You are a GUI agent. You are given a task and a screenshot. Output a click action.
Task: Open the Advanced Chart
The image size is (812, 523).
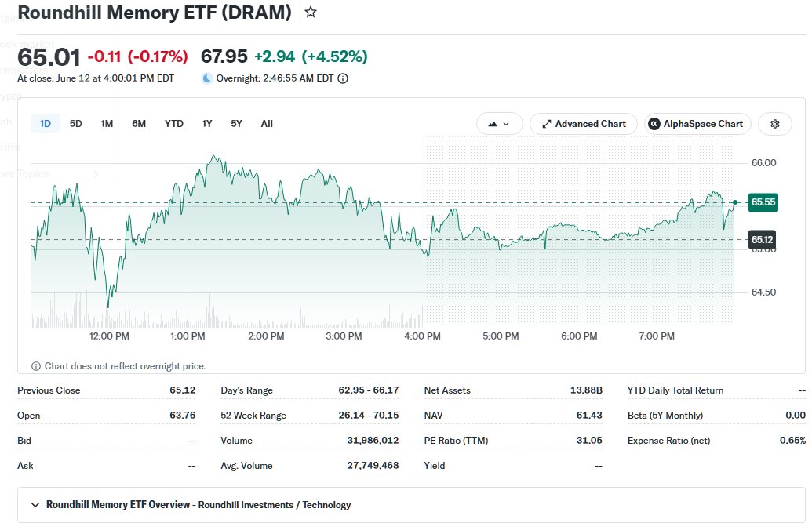click(584, 124)
